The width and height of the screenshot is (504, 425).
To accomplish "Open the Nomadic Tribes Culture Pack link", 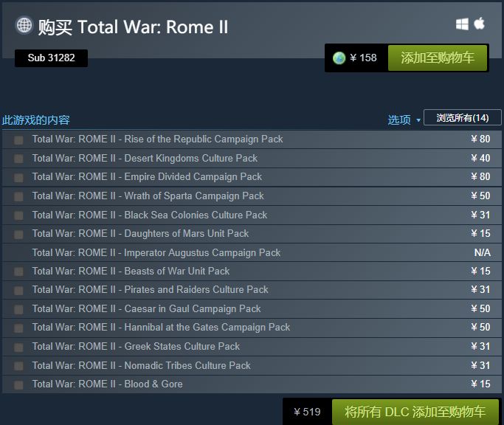I will point(142,365).
